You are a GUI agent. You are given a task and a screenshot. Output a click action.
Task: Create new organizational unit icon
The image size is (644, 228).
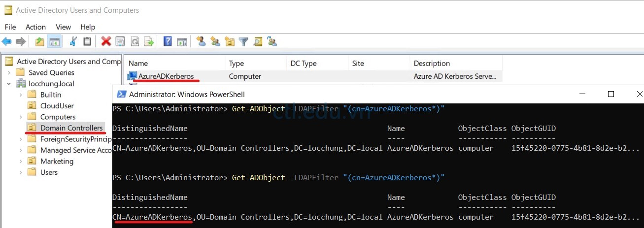click(x=229, y=42)
